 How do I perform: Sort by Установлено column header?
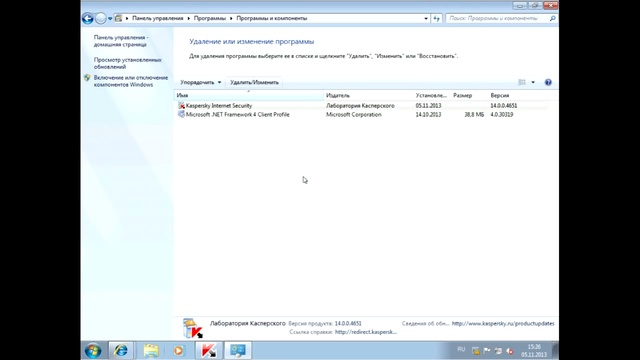432,96
